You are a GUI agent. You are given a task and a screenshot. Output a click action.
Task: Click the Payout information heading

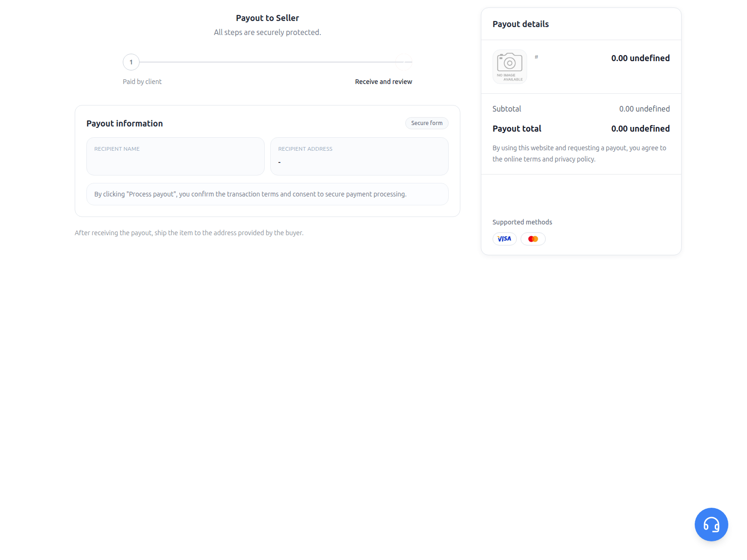tap(125, 124)
